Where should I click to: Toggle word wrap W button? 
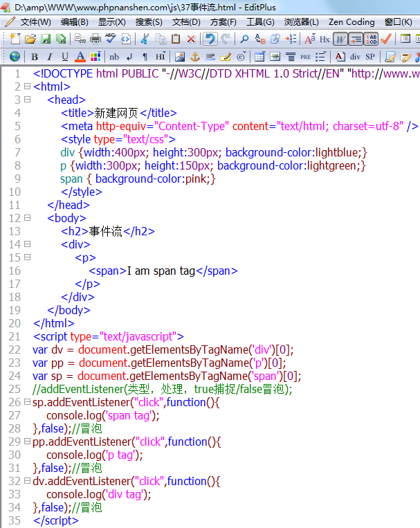[x=340, y=39]
